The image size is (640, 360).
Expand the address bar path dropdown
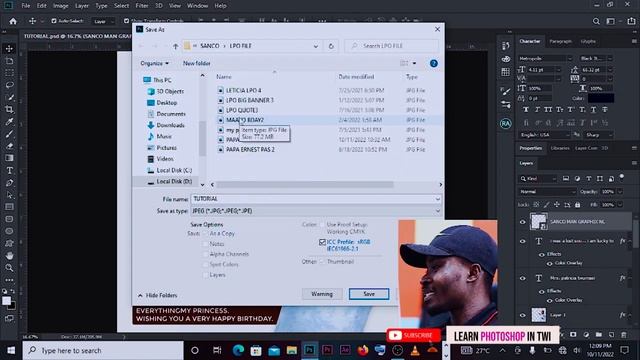(x=316, y=46)
